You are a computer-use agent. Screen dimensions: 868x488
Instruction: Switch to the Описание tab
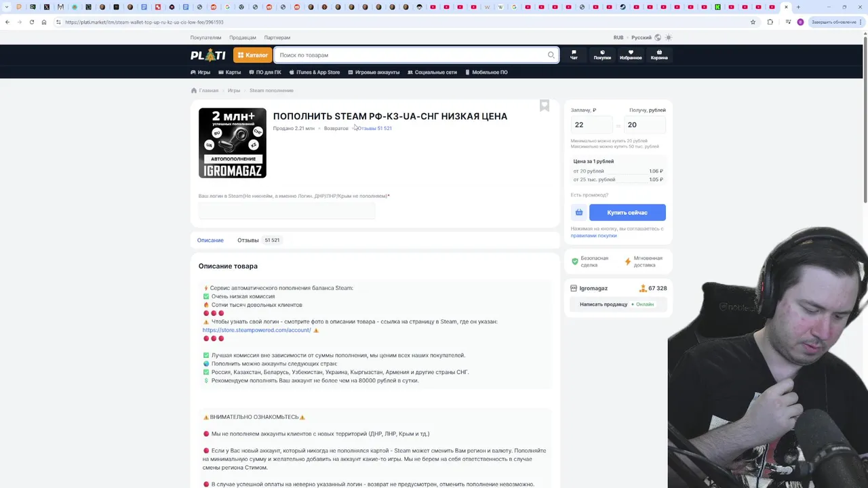click(210, 240)
